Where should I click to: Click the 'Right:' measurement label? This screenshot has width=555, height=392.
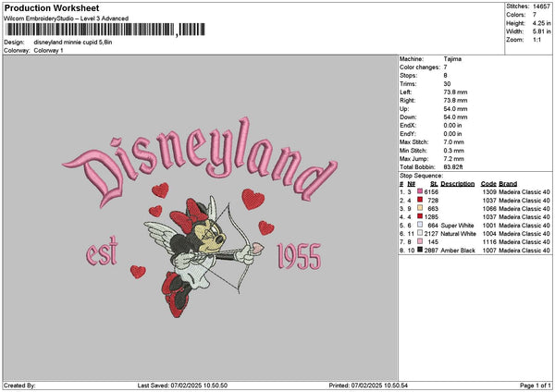coord(407,101)
